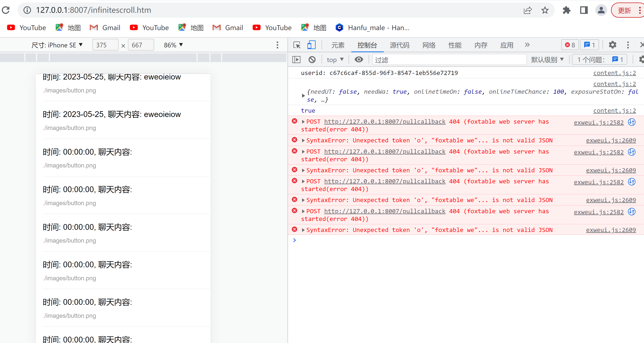Open the top context dropdown
The image size is (644, 343).
tap(335, 60)
